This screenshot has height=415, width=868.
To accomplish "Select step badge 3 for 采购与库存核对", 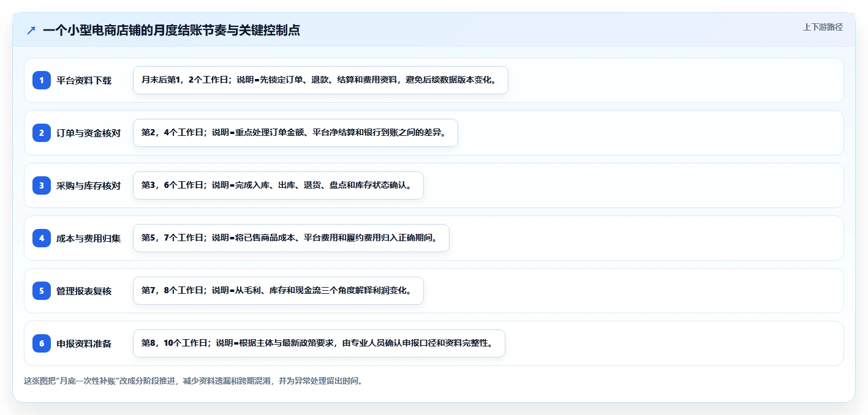I will click(x=42, y=185).
